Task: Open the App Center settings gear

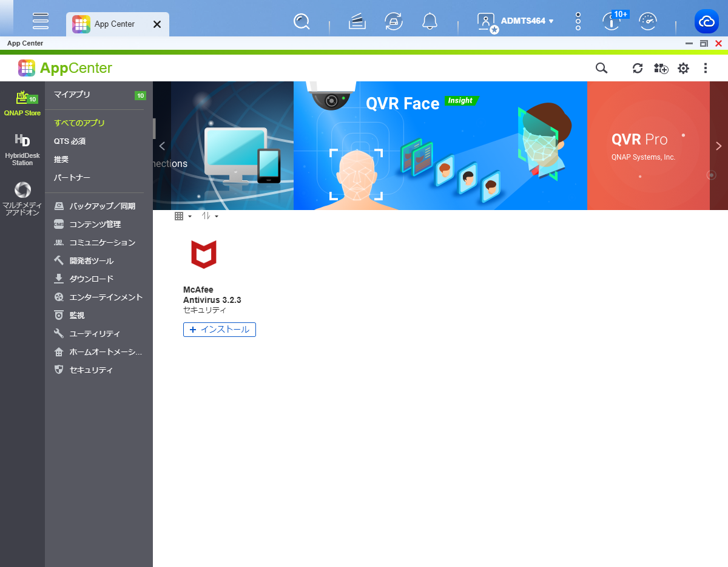Action: pos(683,68)
